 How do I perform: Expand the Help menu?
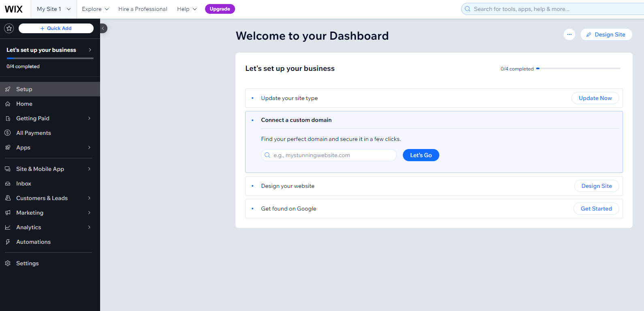pos(187,9)
